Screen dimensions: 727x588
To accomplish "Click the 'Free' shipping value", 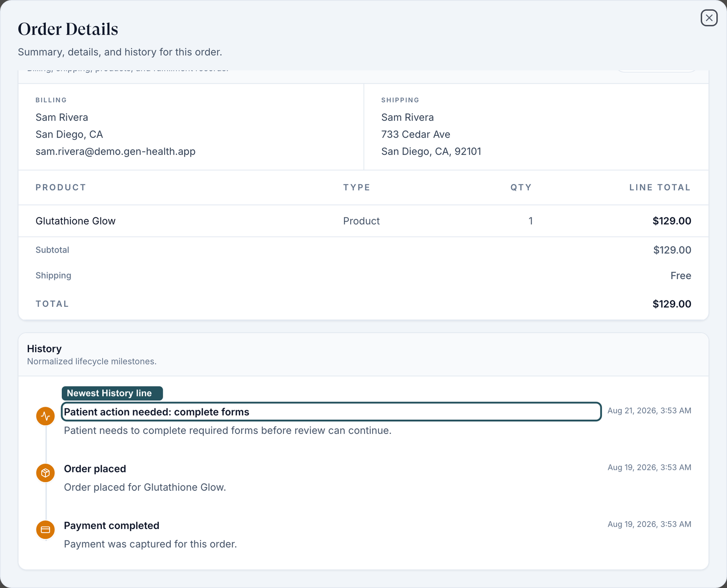I will (681, 275).
